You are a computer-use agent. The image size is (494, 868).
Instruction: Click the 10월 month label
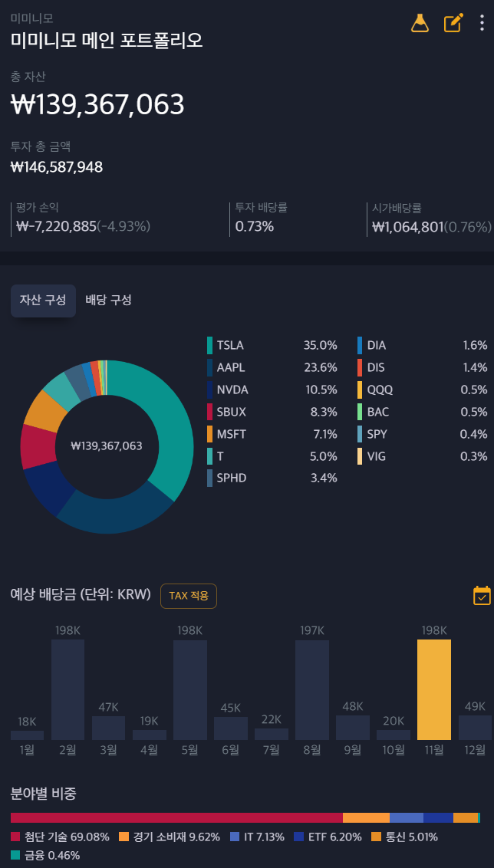394,750
